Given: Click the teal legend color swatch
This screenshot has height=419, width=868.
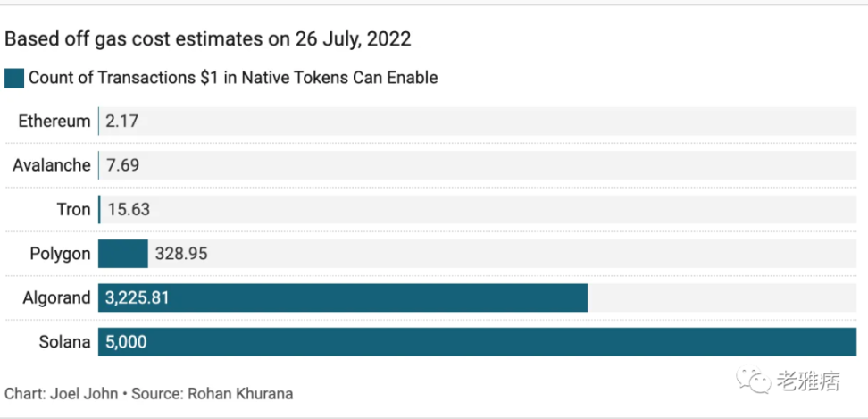Looking at the screenshot, I should click(13, 78).
